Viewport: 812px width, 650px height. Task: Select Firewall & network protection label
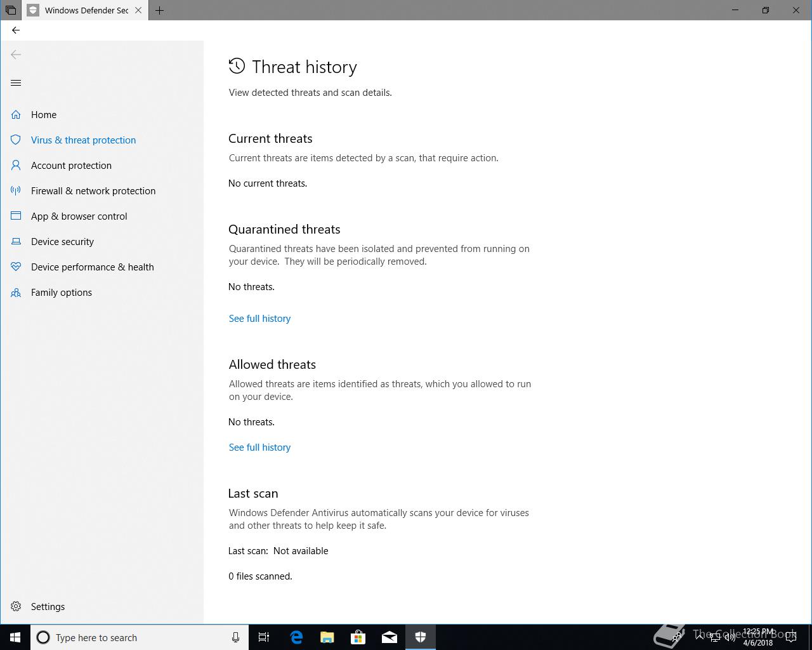coord(93,191)
